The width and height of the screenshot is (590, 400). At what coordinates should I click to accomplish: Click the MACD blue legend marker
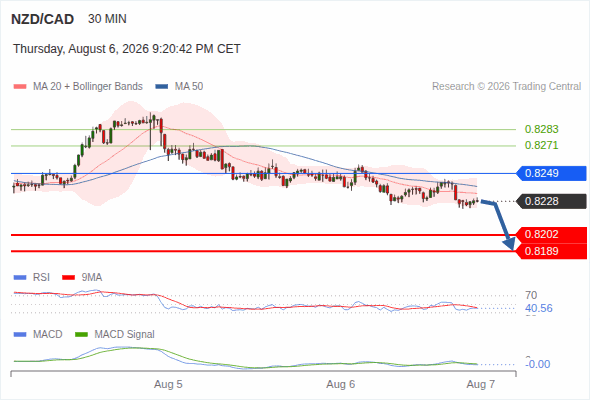pos(20,335)
